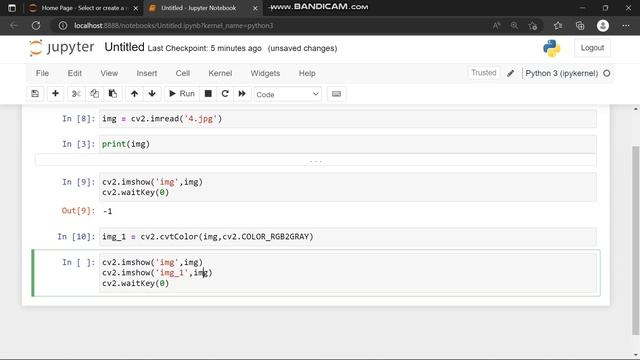This screenshot has width=640, height=360.
Task: Restart the kernel icon
Action: (225, 94)
